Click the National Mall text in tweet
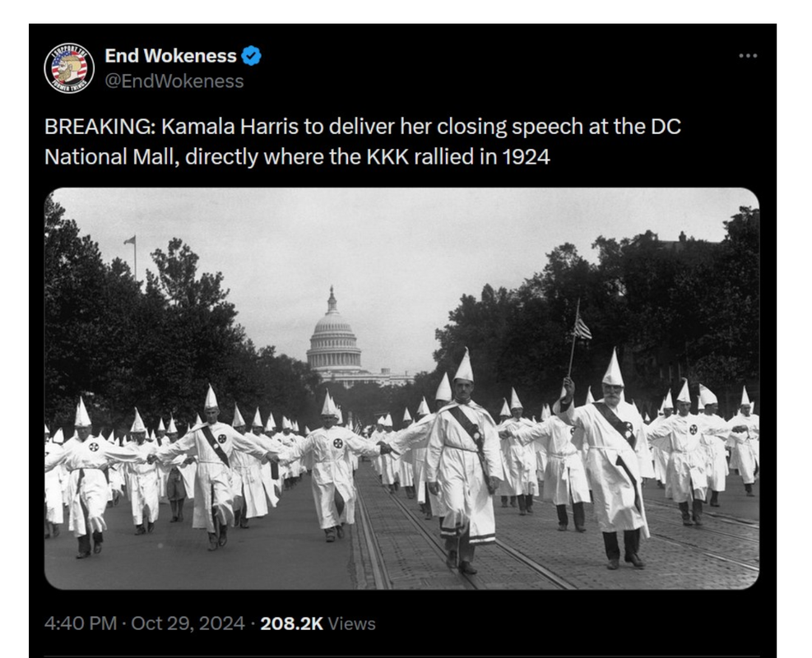The width and height of the screenshot is (812, 658). pyautogui.click(x=111, y=157)
